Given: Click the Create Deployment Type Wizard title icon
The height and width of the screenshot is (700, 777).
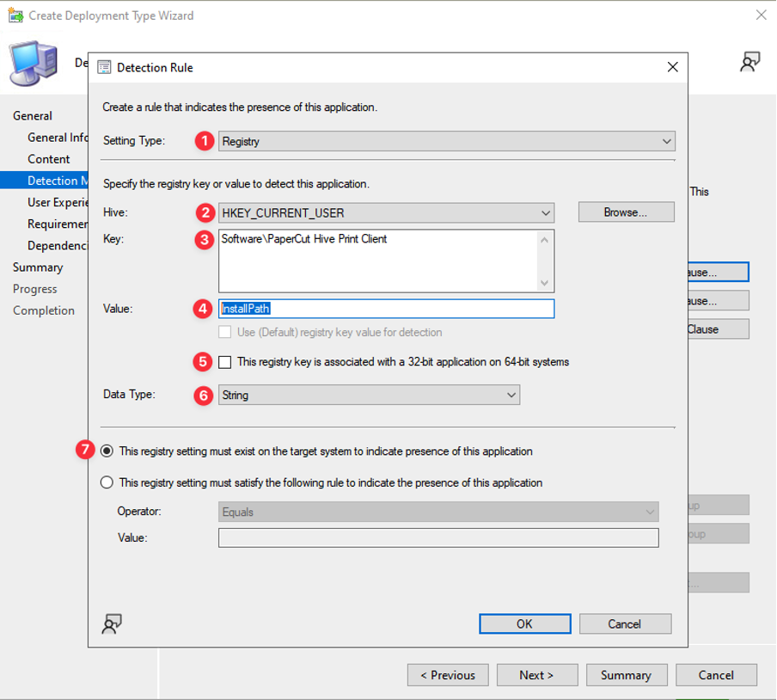Looking at the screenshot, I should coord(15,15).
